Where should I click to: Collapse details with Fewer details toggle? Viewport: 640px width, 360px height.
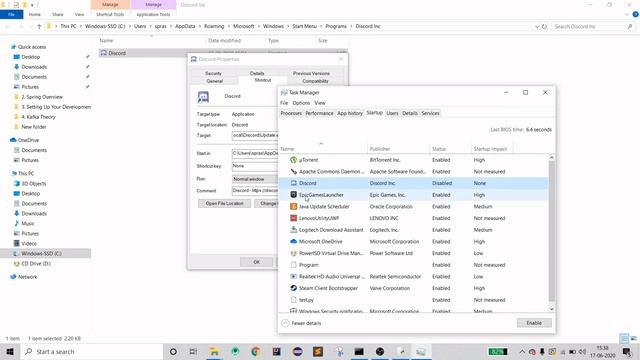(x=302, y=323)
